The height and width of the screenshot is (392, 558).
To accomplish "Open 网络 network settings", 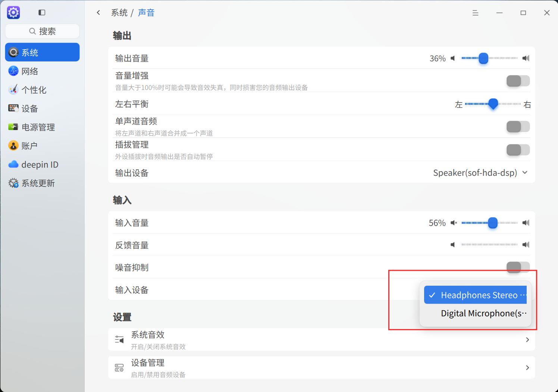I will (42, 71).
